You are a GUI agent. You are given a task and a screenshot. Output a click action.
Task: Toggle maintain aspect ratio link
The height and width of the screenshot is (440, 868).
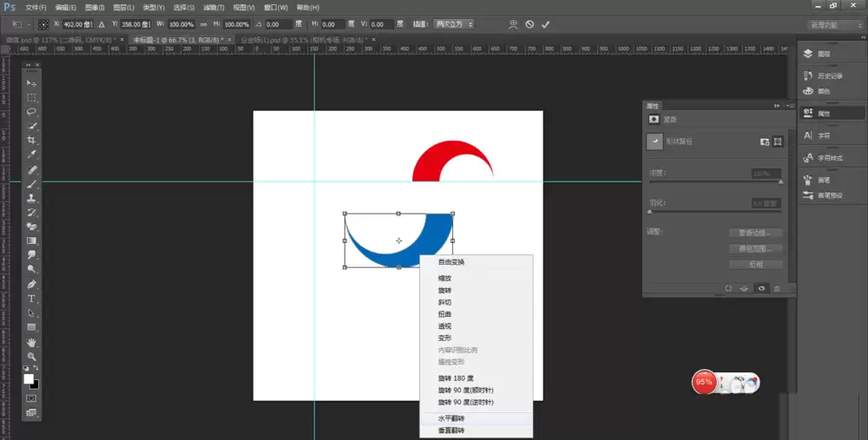coord(203,24)
